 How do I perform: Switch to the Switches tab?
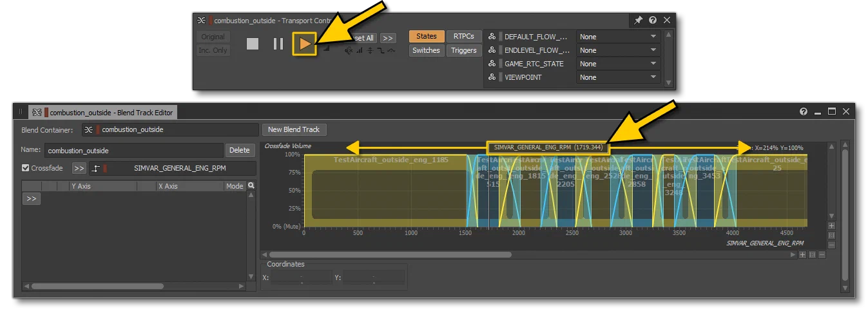tap(427, 50)
